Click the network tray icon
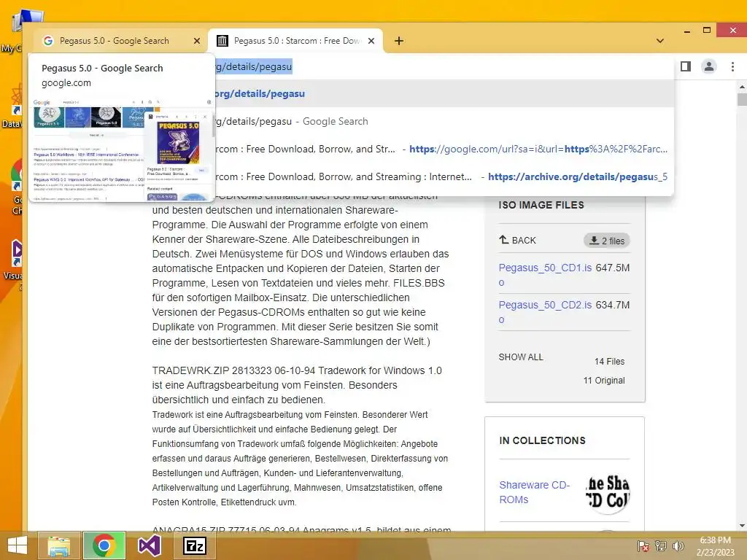The width and height of the screenshot is (747, 560). (661, 546)
